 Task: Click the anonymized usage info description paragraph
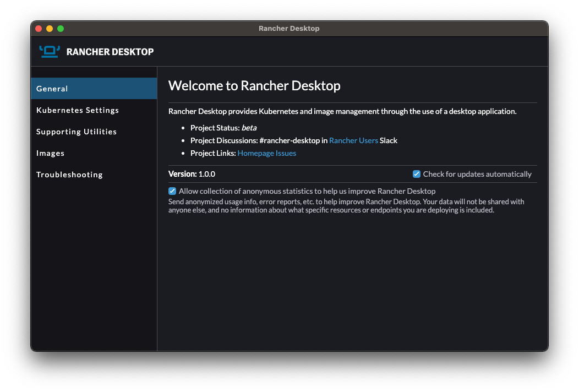346,206
